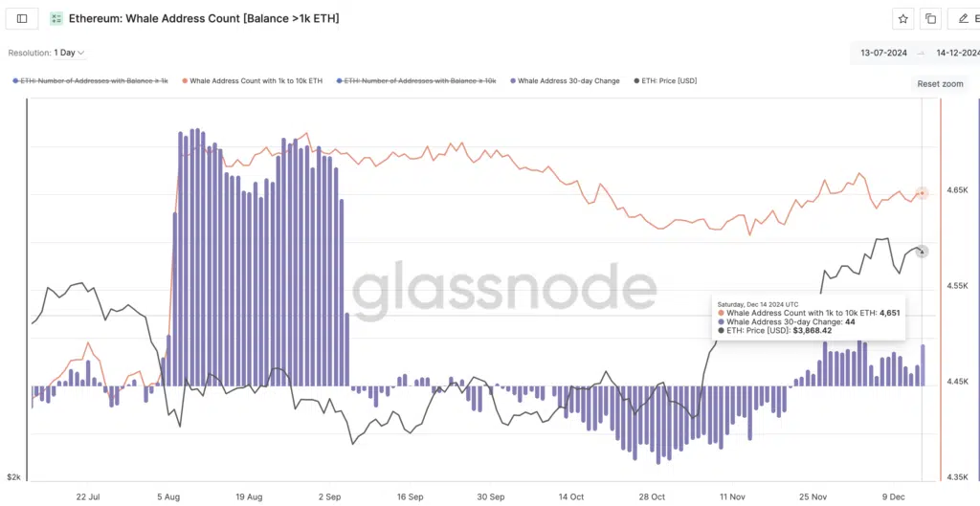Show the Addresses with Balance ≥ 1k series

coord(94,81)
